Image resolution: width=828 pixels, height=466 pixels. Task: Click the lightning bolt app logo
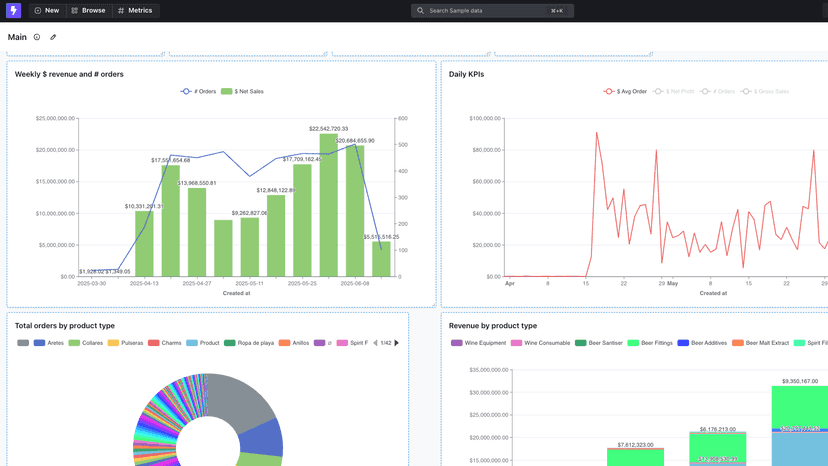point(13,10)
